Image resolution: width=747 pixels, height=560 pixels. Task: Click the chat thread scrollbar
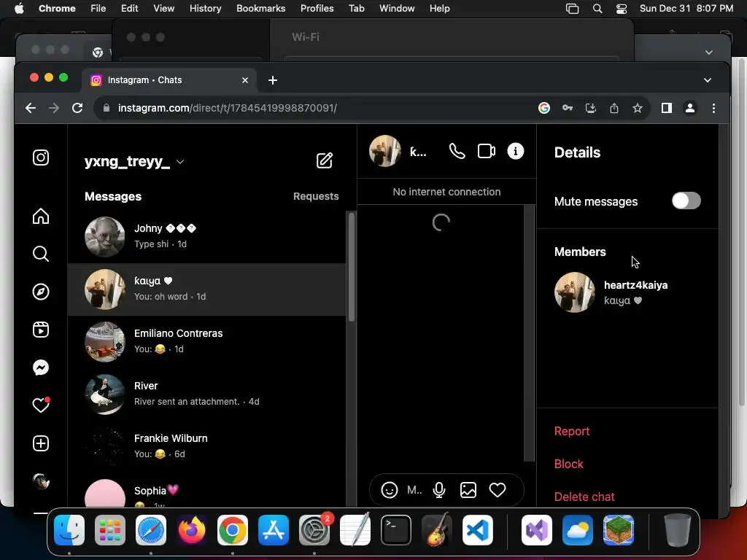point(529,333)
